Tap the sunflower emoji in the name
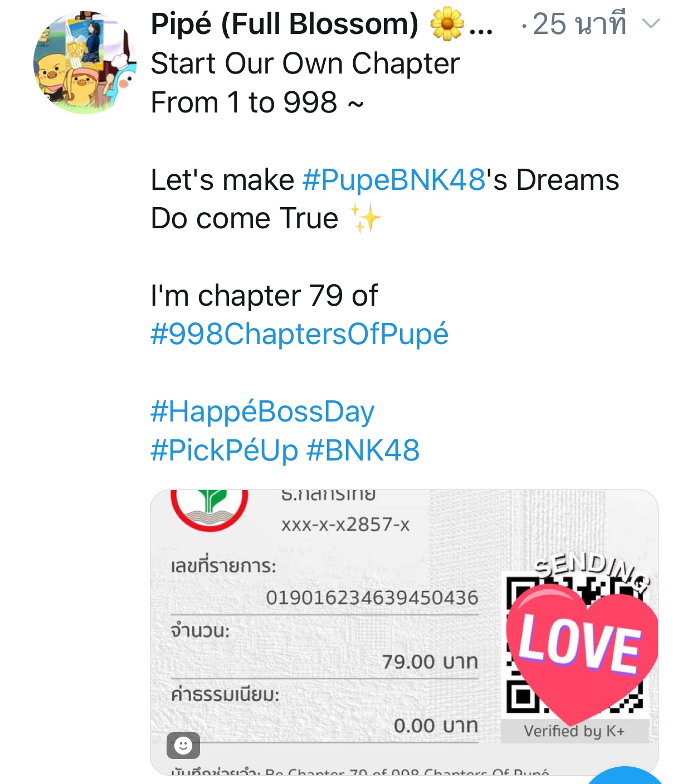Viewport: 692px width, 784px height. click(447, 24)
